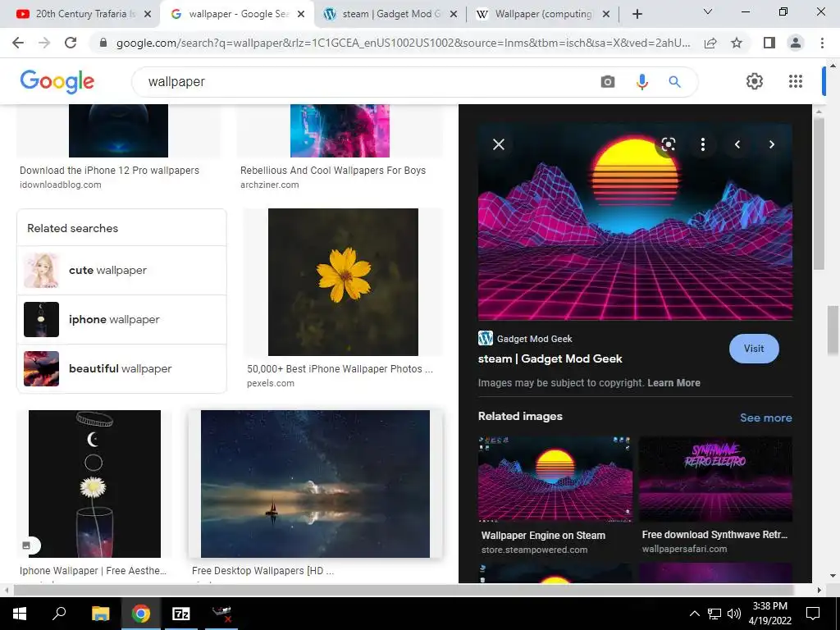Open the Windows Start menu
This screenshot has width=840, height=630.
point(20,614)
